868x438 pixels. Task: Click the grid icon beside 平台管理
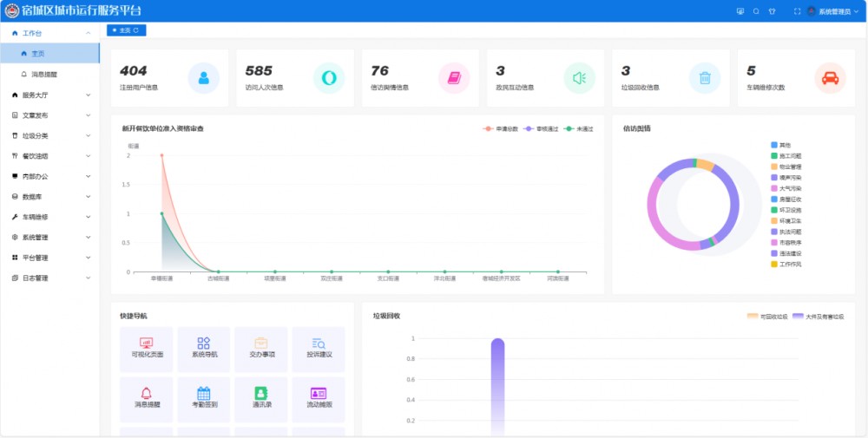(15, 258)
